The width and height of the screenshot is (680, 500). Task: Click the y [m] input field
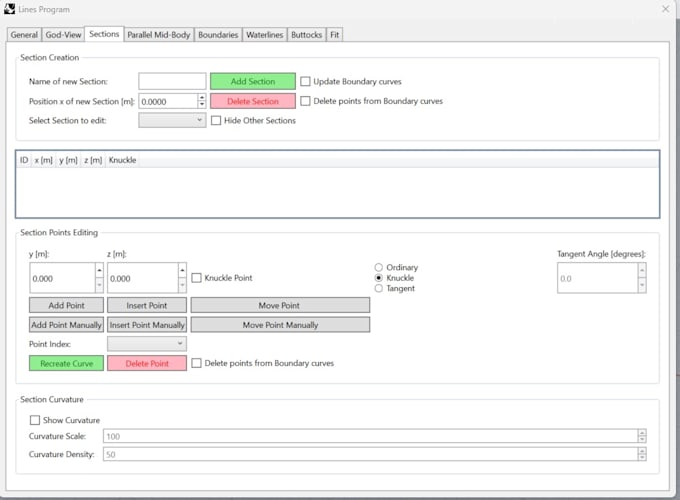[62, 278]
